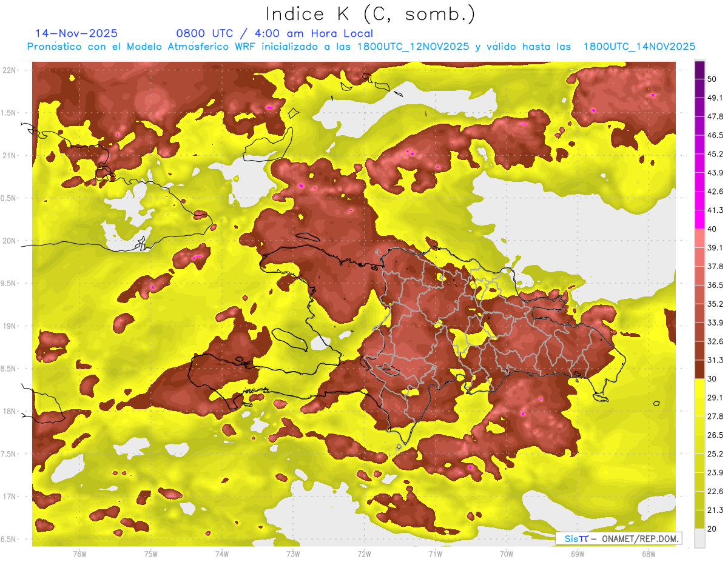This screenshot has width=728, height=562.
Task: Click the legend value "26.5"
Action: pyautogui.click(x=715, y=435)
